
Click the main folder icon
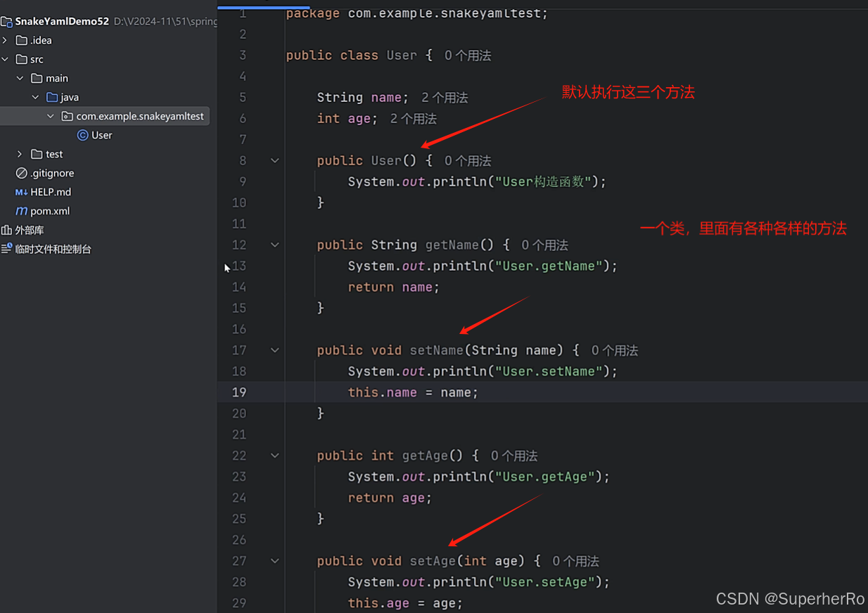tap(37, 78)
